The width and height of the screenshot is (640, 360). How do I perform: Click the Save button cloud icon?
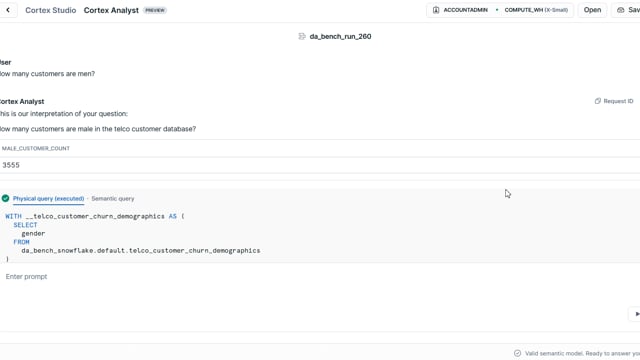coord(620,10)
